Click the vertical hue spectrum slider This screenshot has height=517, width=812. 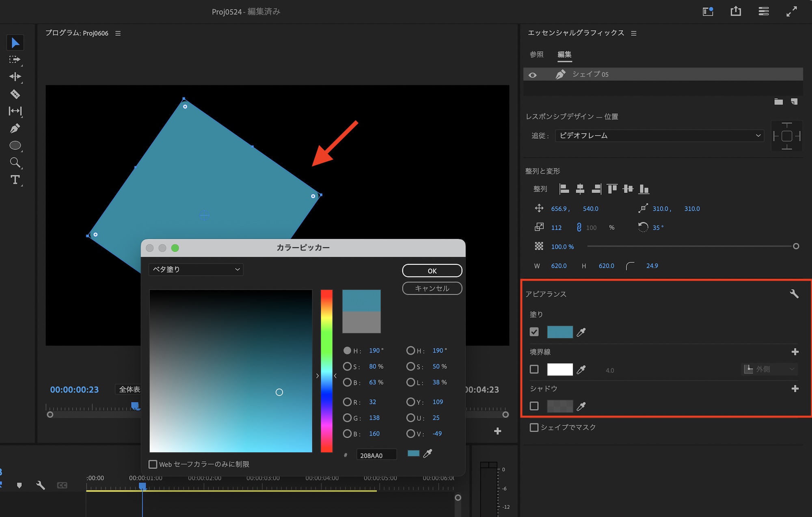tap(326, 370)
